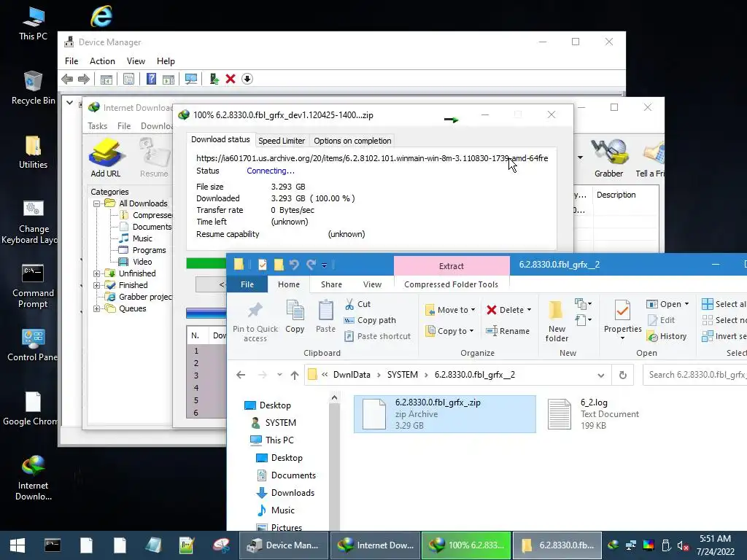Expand the Copy to dropdown
The height and width of the screenshot is (560, 747).
(x=471, y=332)
